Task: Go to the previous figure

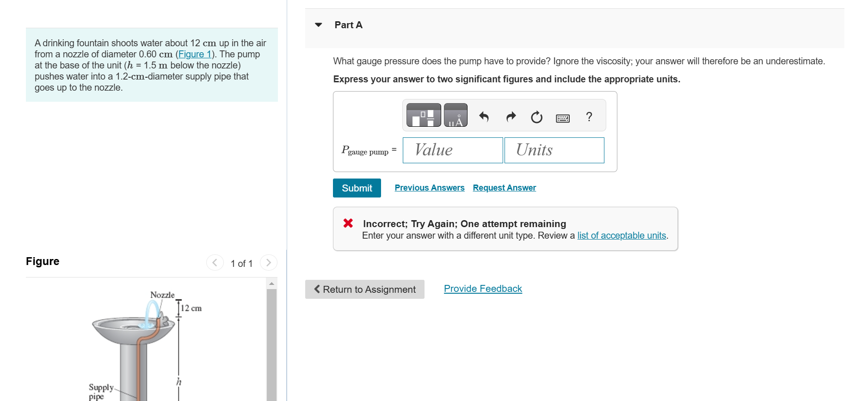Action: point(215,263)
